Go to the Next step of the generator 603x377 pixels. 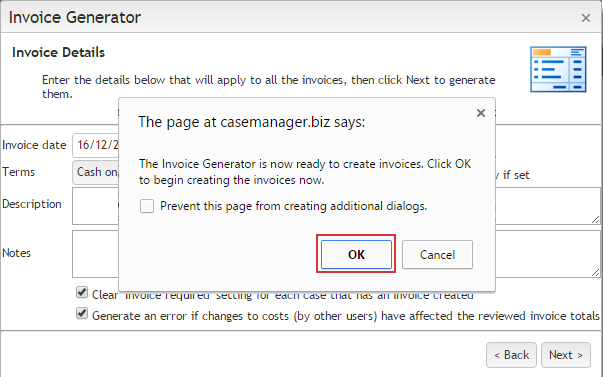566,355
